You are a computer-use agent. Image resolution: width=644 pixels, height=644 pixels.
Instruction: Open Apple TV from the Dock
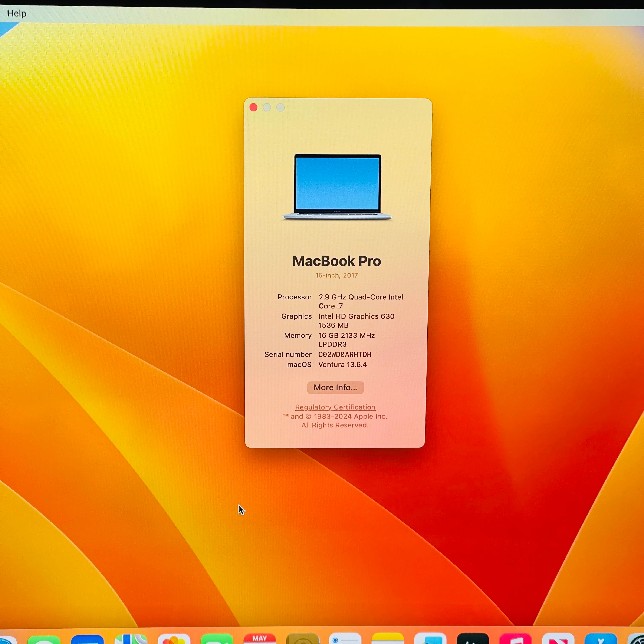tap(473, 638)
